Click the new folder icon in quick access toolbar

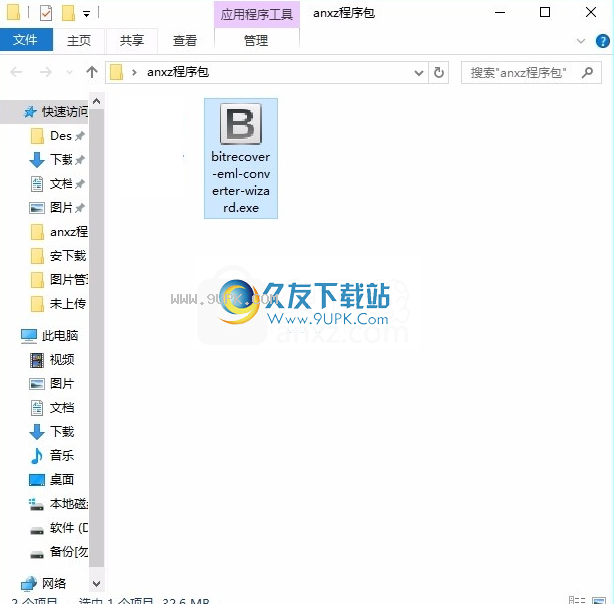68,13
